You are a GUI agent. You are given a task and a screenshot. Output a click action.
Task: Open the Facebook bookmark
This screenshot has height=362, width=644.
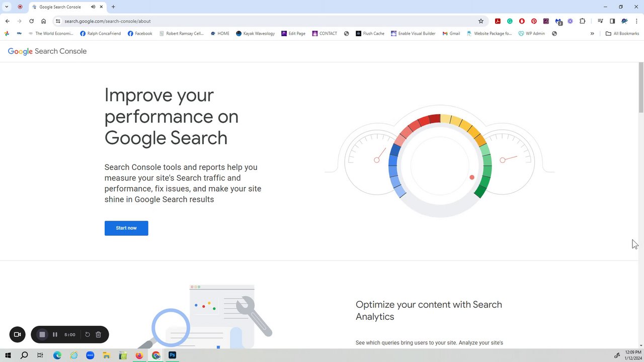[x=140, y=34]
